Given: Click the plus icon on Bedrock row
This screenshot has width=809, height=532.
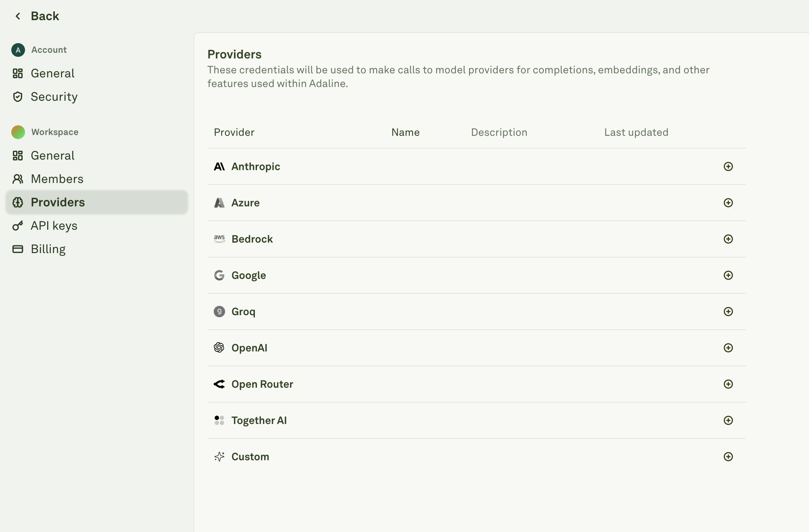Looking at the screenshot, I should pyautogui.click(x=728, y=239).
